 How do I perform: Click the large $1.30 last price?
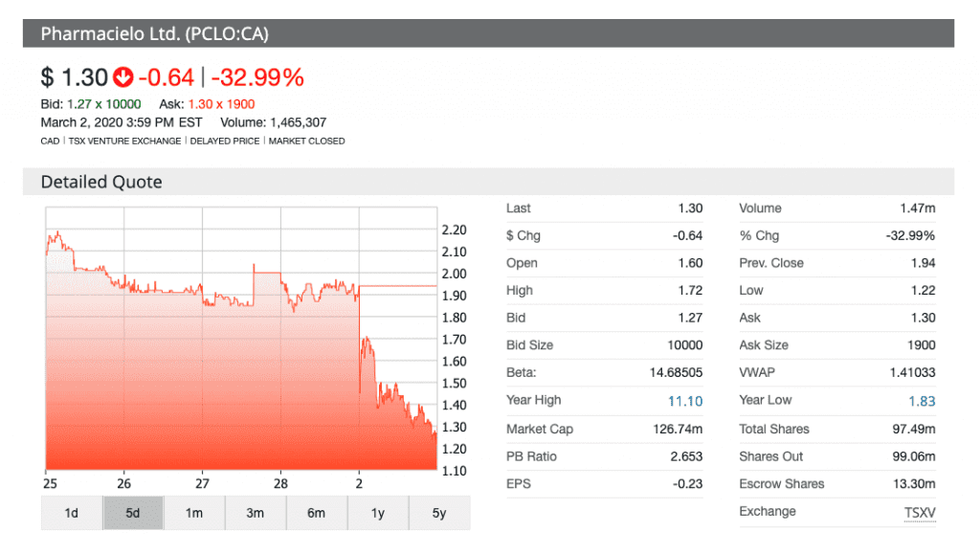pos(74,77)
